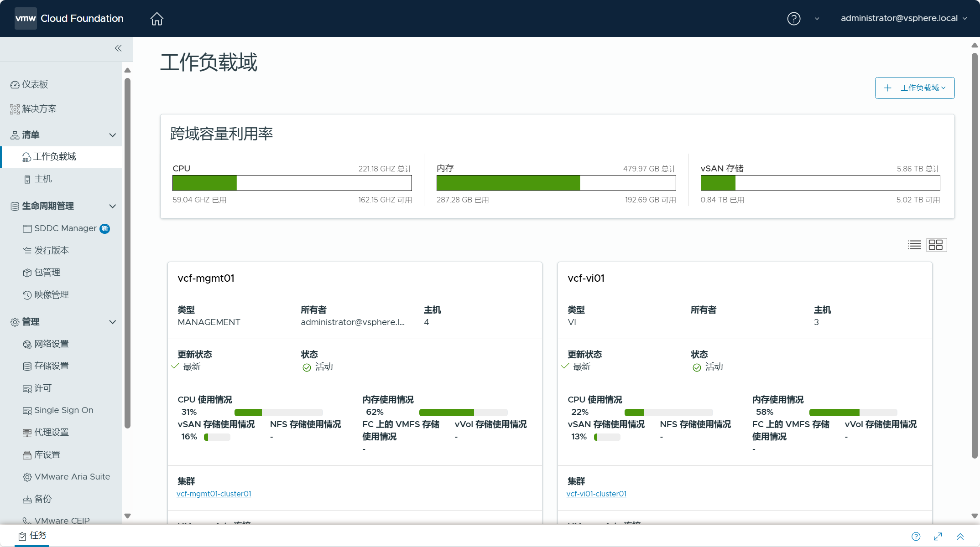Collapse the 管理 administration section

112,322
